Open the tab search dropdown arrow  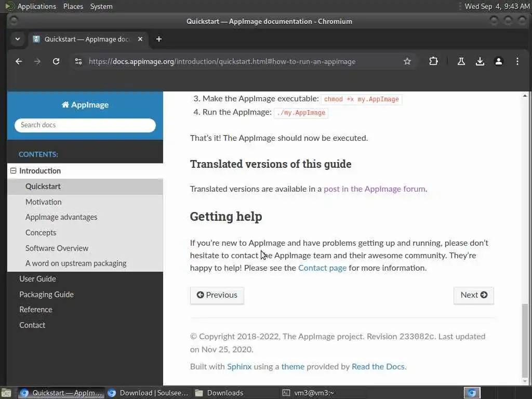click(17, 39)
